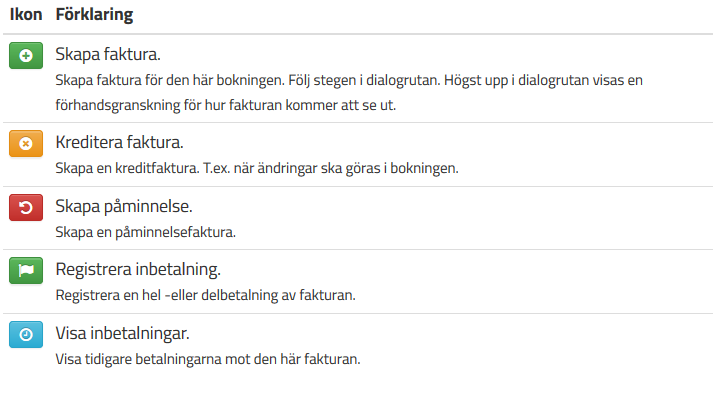Click the 'Förklaring' column header
719x395 pixels.
[x=94, y=15]
